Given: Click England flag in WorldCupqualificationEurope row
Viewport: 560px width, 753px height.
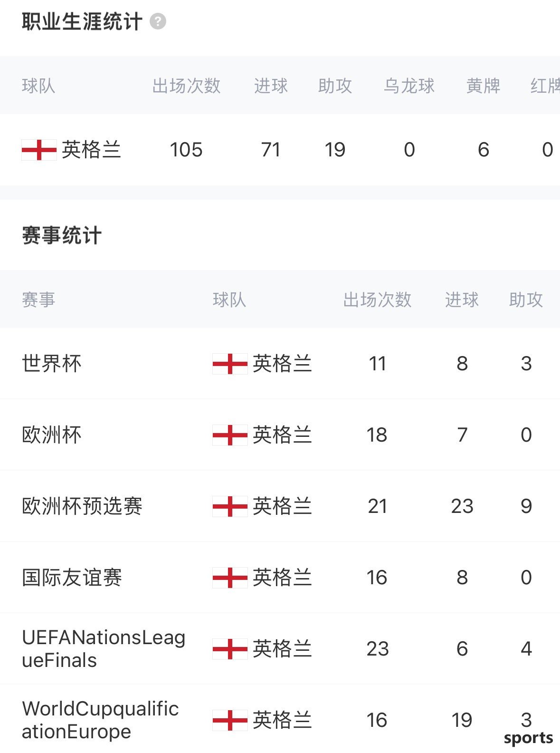Looking at the screenshot, I should 230,720.
